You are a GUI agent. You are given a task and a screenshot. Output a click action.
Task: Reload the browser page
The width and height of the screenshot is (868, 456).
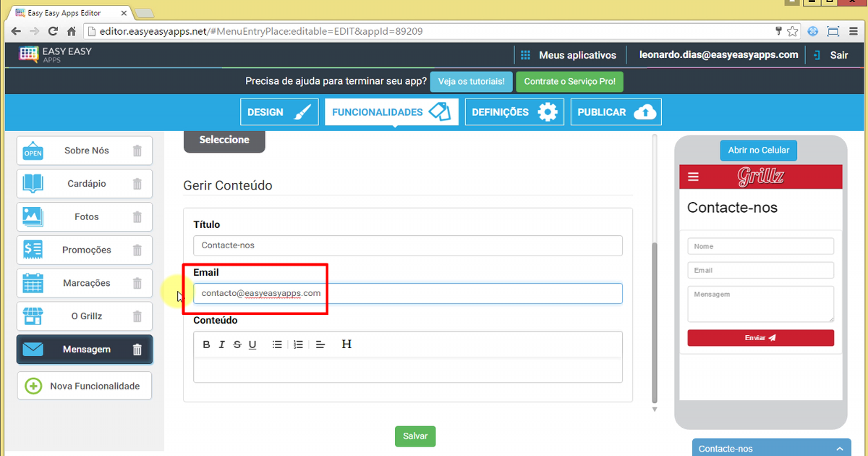coord(53,31)
